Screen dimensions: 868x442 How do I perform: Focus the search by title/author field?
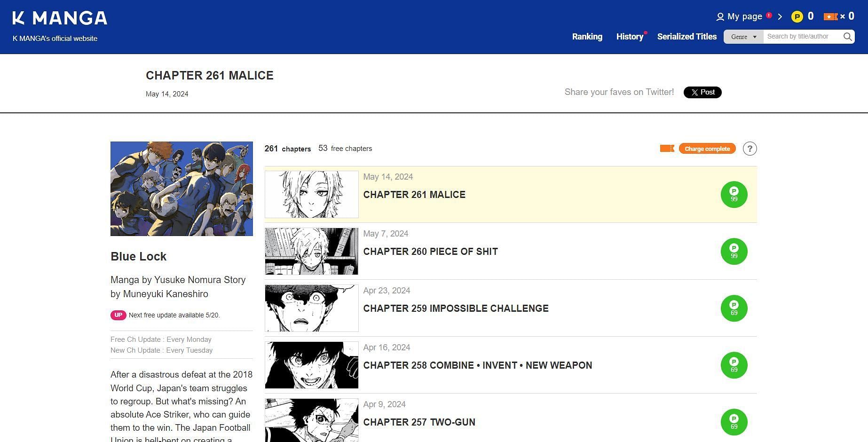pyautogui.click(x=802, y=37)
